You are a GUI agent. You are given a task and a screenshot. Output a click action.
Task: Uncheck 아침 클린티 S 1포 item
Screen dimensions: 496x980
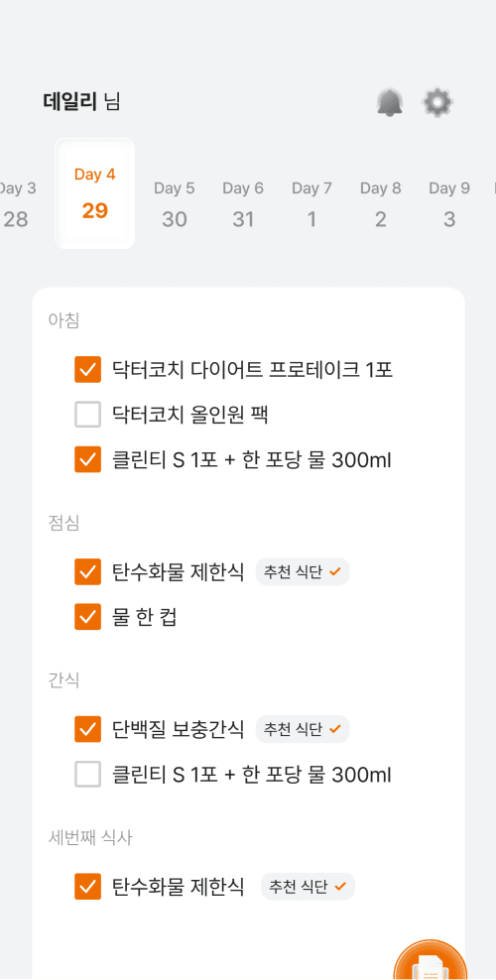click(x=87, y=460)
